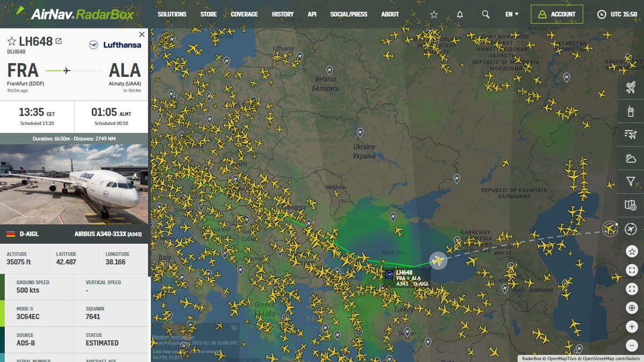Click the LH648 flight label on map
The image size is (644, 362).
[408, 278]
